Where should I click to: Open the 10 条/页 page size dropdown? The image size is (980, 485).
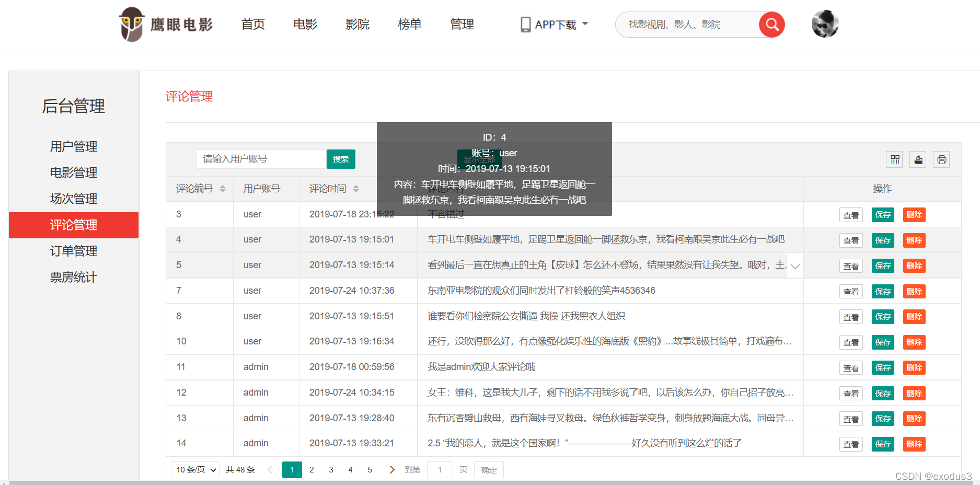[194, 469]
